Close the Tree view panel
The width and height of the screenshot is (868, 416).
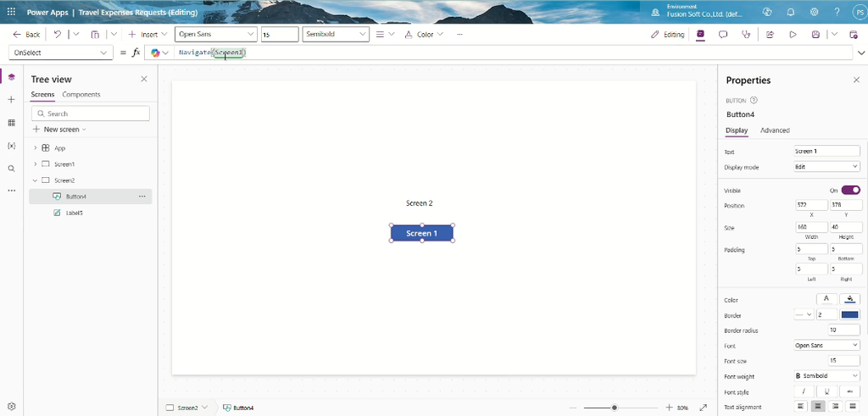pyautogui.click(x=144, y=79)
